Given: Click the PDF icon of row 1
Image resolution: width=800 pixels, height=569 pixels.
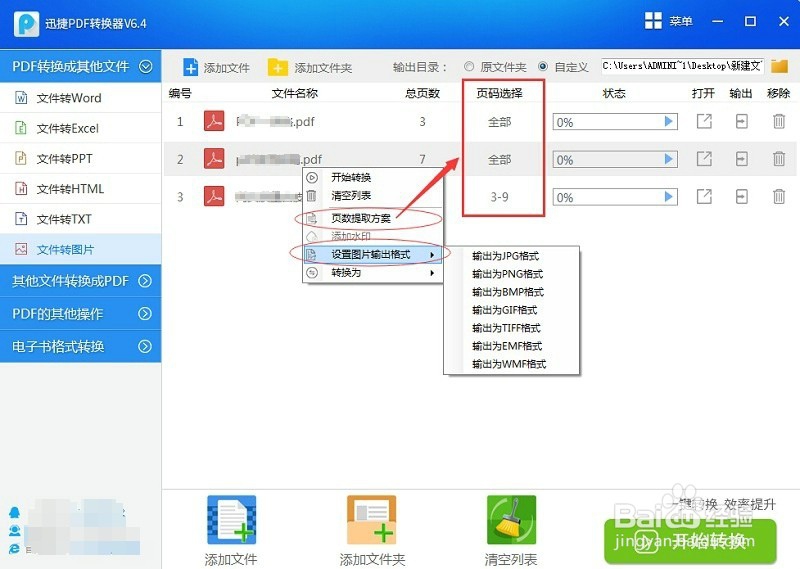Looking at the screenshot, I should (x=214, y=121).
